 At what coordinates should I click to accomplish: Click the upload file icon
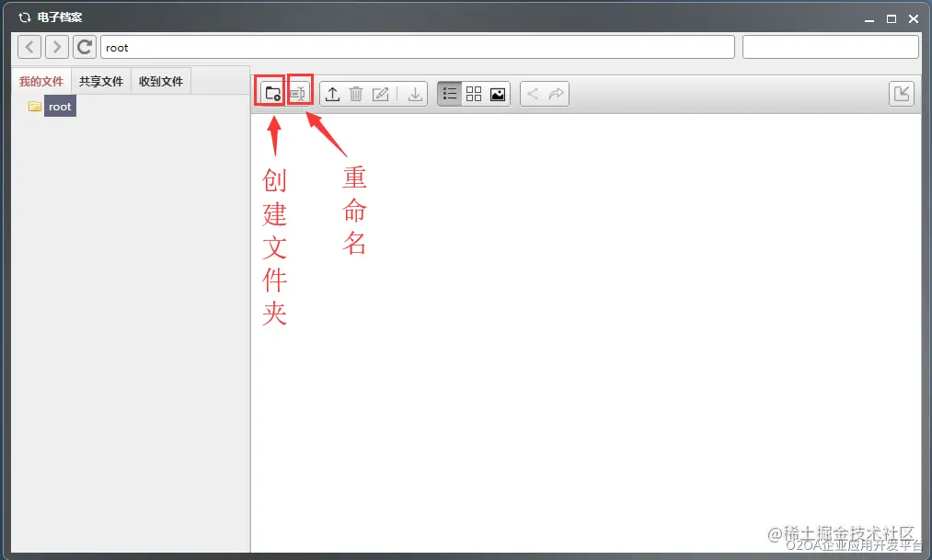pos(333,94)
